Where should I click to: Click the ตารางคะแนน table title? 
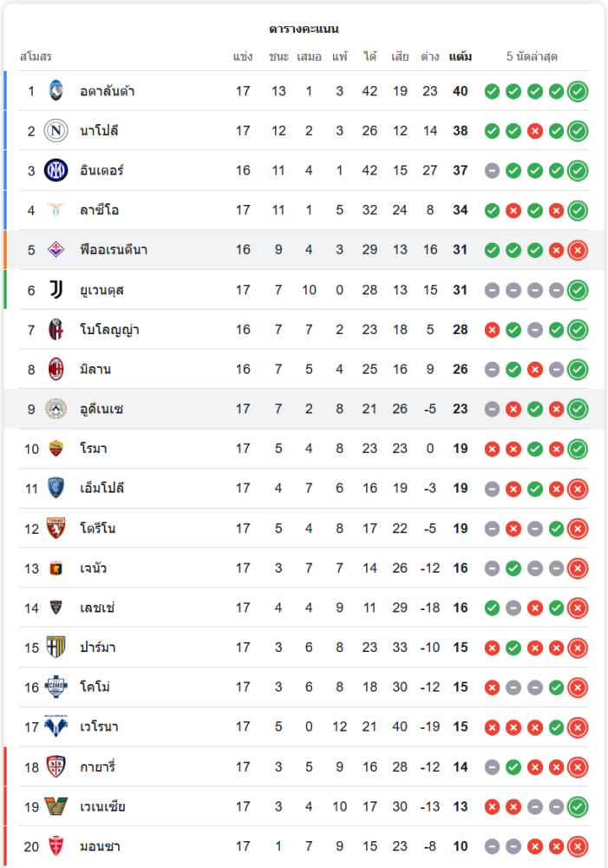click(304, 30)
